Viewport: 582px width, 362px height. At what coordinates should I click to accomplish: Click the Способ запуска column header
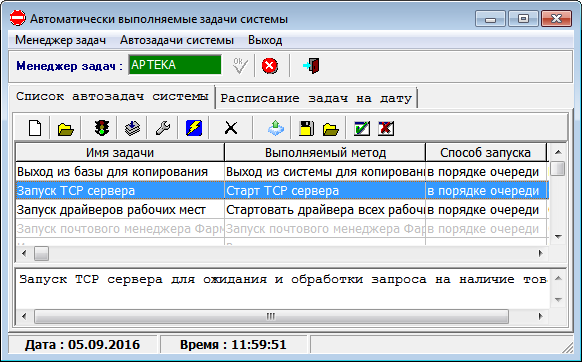485,153
